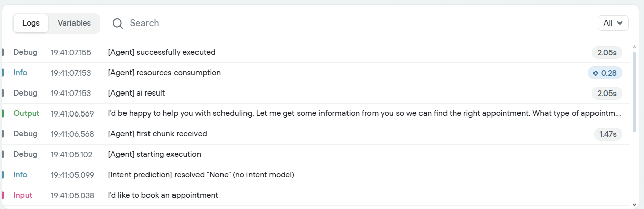Click the 1.47s duration badge

[607, 134]
